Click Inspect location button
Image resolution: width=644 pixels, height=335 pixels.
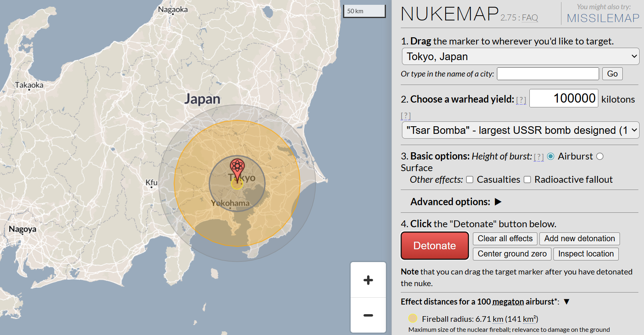coord(586,254)
